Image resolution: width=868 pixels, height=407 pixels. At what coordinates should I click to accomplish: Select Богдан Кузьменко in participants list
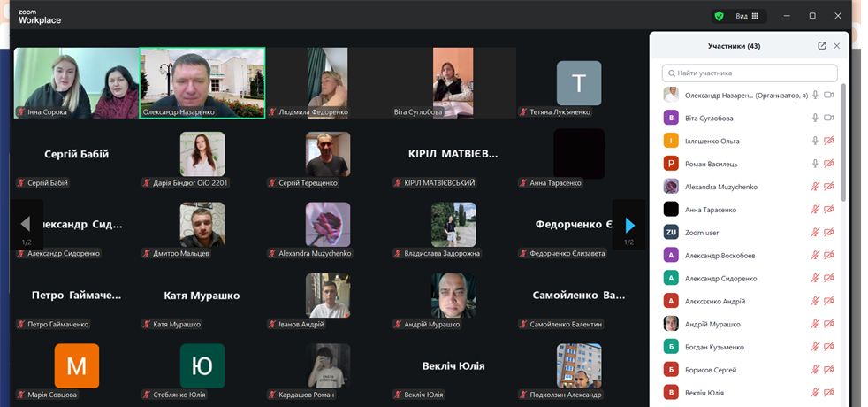point(716,348)
